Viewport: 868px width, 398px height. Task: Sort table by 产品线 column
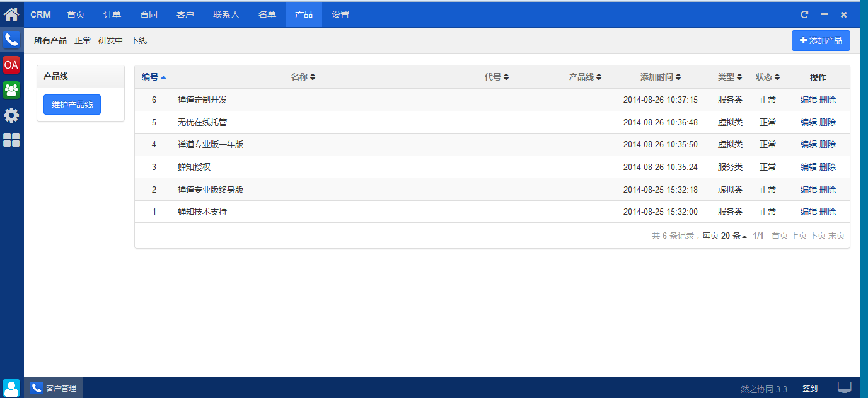coord(585,77)
